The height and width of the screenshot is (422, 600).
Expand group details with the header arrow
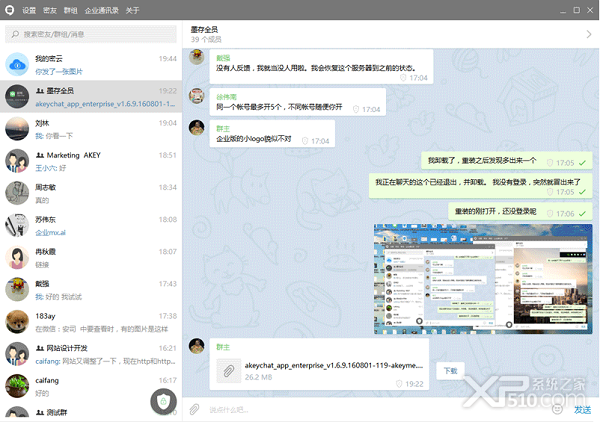[589, 34]
